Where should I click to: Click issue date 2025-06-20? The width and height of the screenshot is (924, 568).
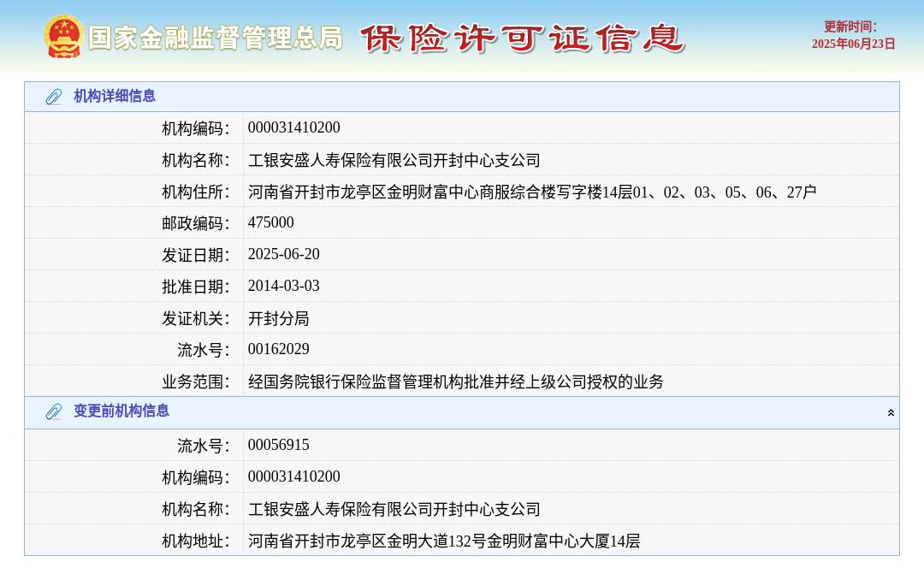(x=283, y=254)
